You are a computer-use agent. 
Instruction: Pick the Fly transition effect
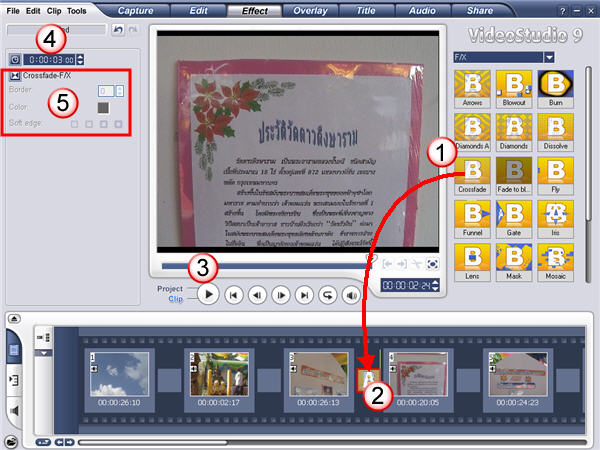(555, 173)
